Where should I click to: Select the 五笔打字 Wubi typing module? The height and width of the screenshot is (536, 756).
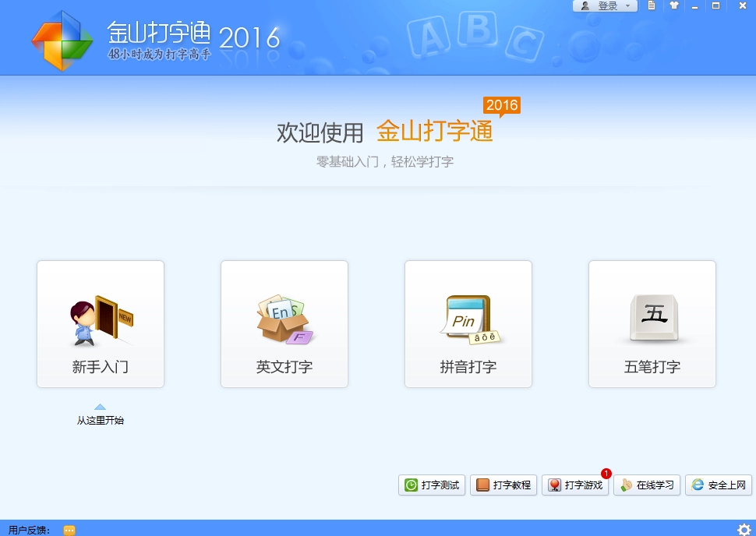pos(652,324)
